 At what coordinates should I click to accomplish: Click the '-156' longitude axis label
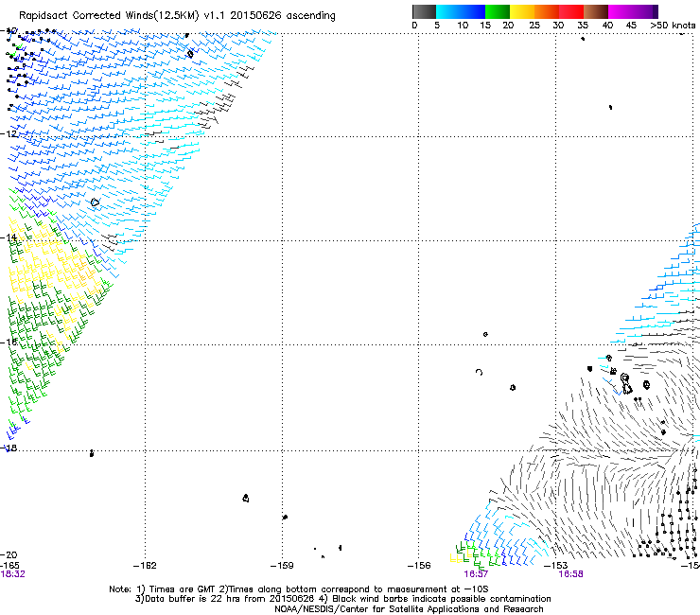point(419,566)
